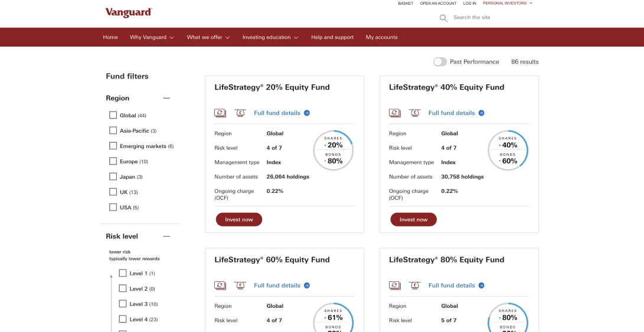Click accumulation icon on LifeStrategy 20% card
This screenshot has width=644, height=332.
[220, 113]
